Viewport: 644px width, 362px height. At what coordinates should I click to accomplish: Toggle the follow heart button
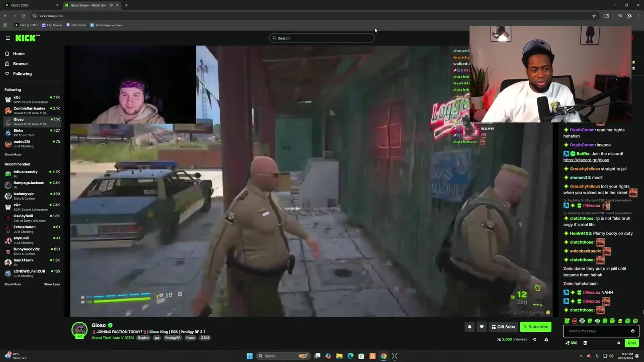click(x=481, y=327)
